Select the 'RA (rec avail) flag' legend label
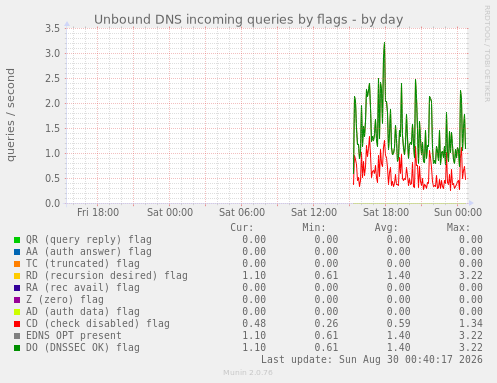The width and height of the screenshot is (497, 383). click(x=83, y=288)
